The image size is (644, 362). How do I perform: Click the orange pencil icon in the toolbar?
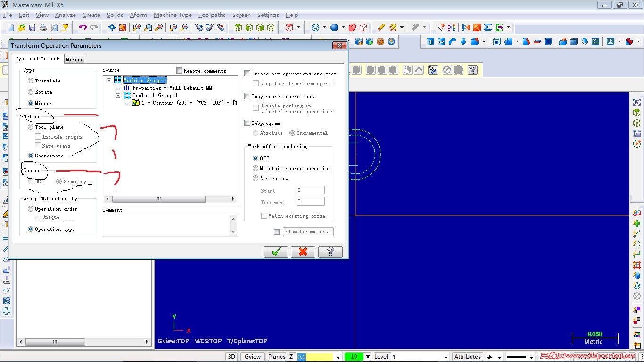381,27
